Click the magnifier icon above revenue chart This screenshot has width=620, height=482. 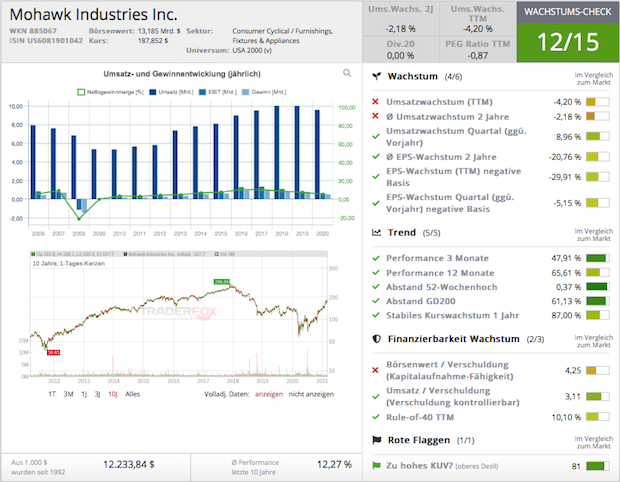click(x=347, y=73)
